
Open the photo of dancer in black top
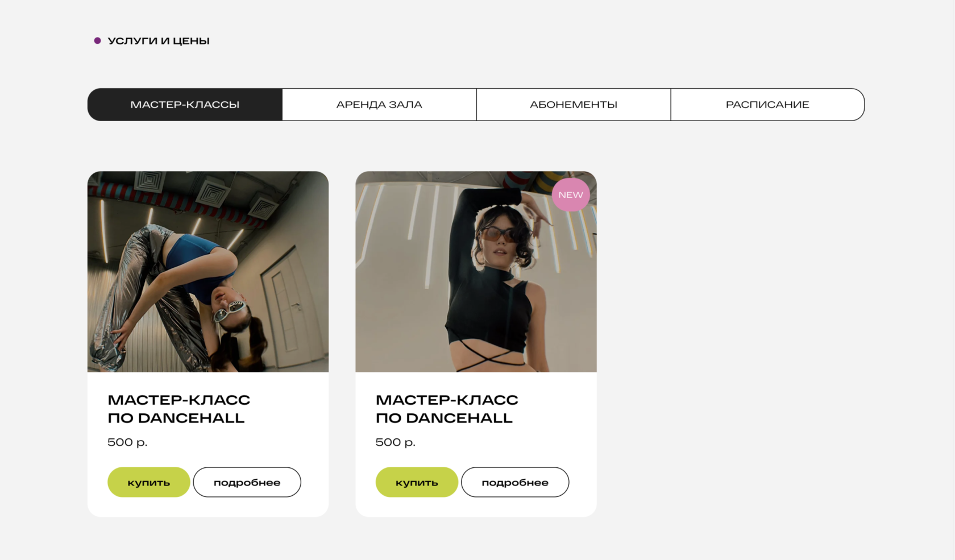pyautogui.click(x=476, y=272)
